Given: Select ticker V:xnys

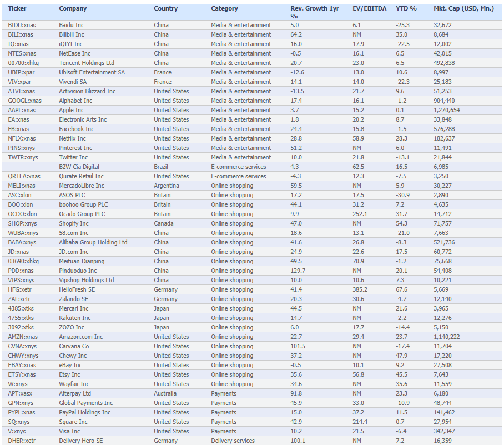Looking at the screenshot, I should [17, 431].
